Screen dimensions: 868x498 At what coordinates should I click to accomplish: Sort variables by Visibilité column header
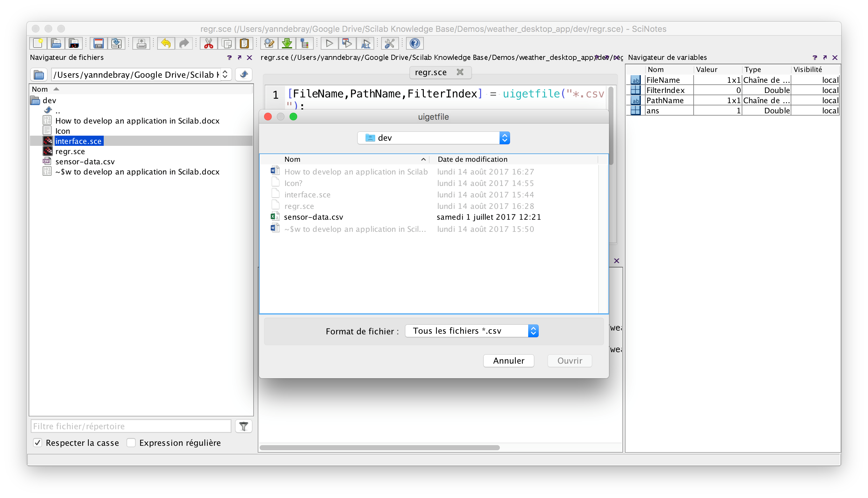815,70
